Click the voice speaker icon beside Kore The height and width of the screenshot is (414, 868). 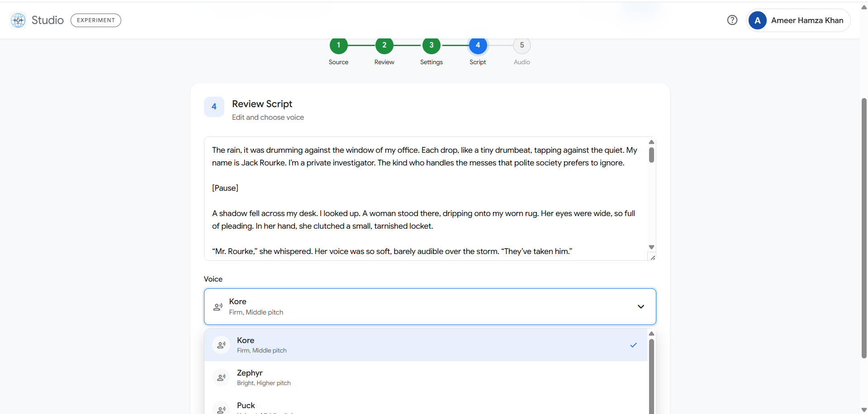click(221, 345)
